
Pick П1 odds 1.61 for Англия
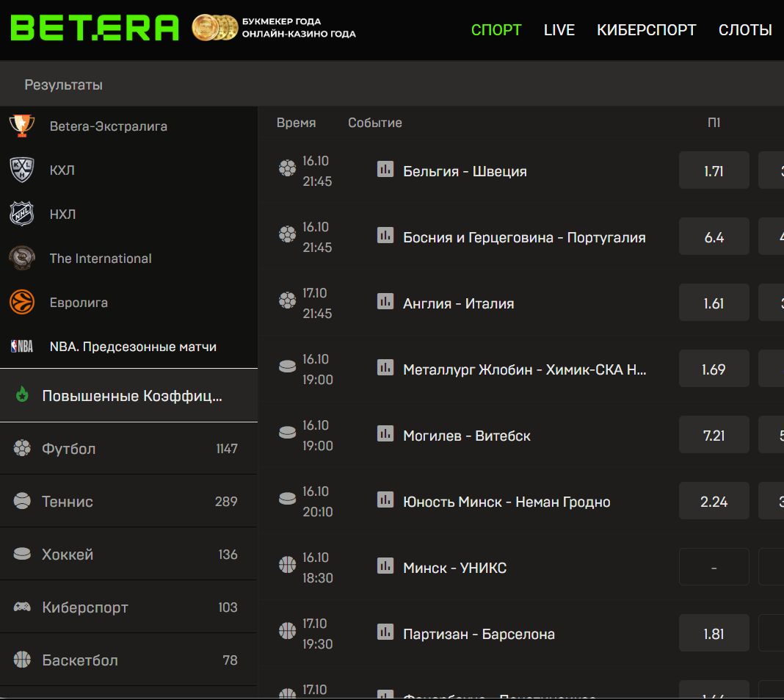tap(714, 302)
